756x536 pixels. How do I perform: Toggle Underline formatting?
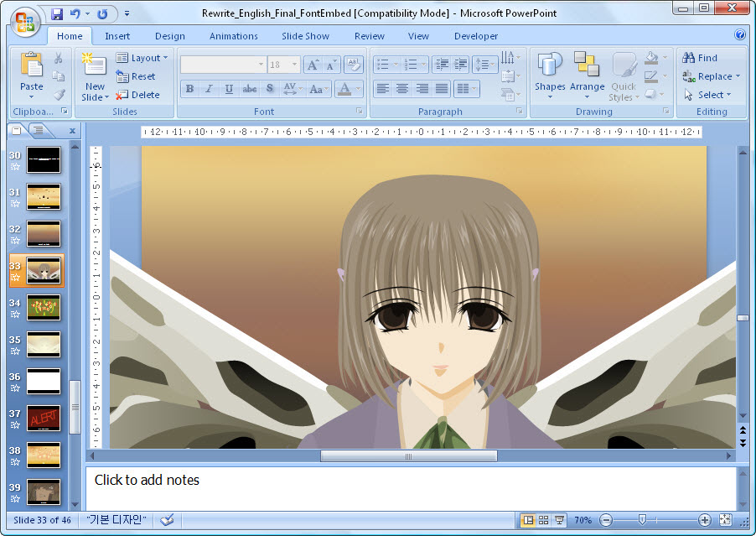229,89
